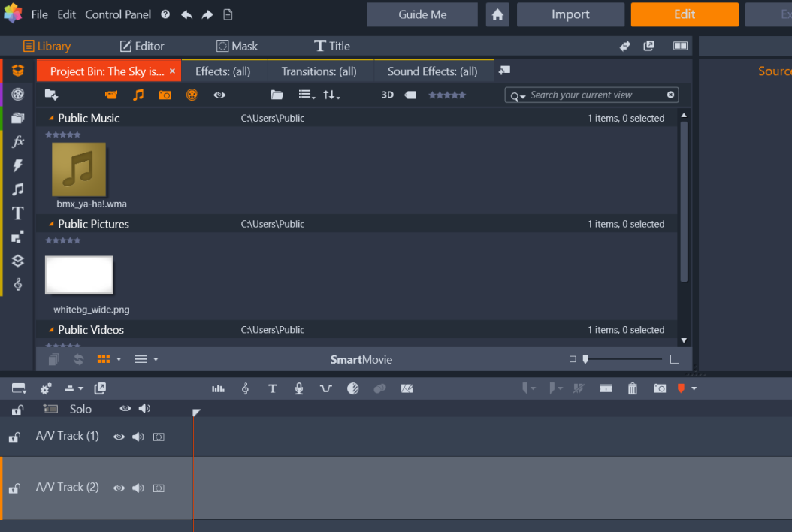The width and height of the screenshot is (792, 532).
Task: Switch to the Transitions: (all) tab
Action: pyautogui.click(x=319, y=71)
